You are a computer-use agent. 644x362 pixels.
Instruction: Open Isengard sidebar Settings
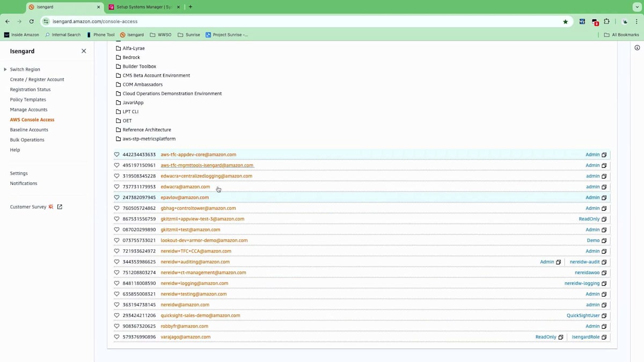pos(19,173)
